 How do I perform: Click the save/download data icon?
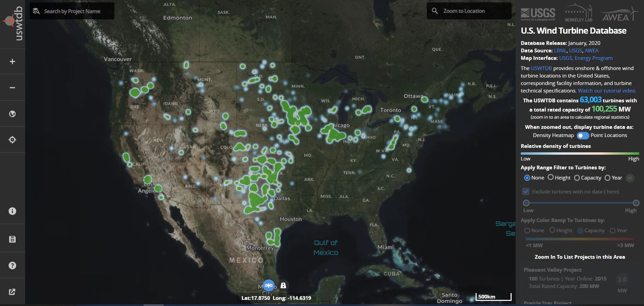(12, 239)
